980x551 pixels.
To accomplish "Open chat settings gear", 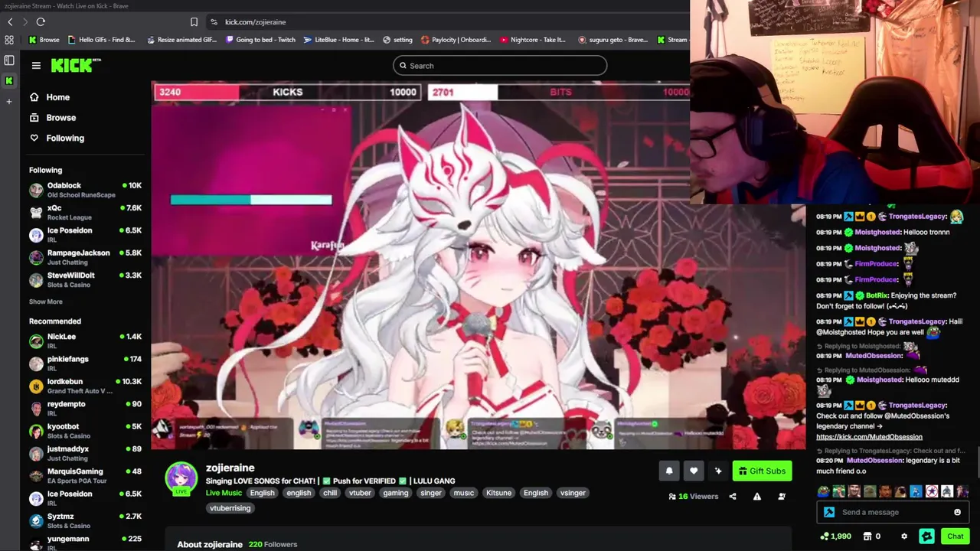I will pos(904,536).
